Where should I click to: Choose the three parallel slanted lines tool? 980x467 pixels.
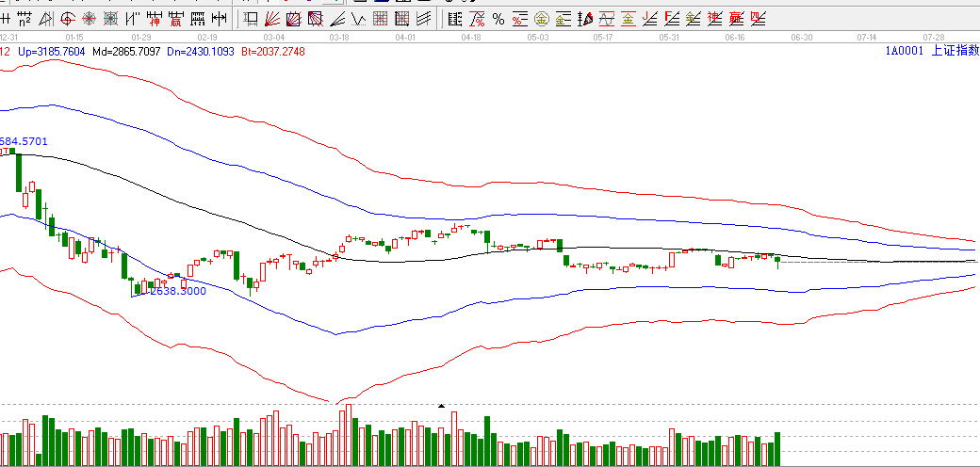pos(423,18)
